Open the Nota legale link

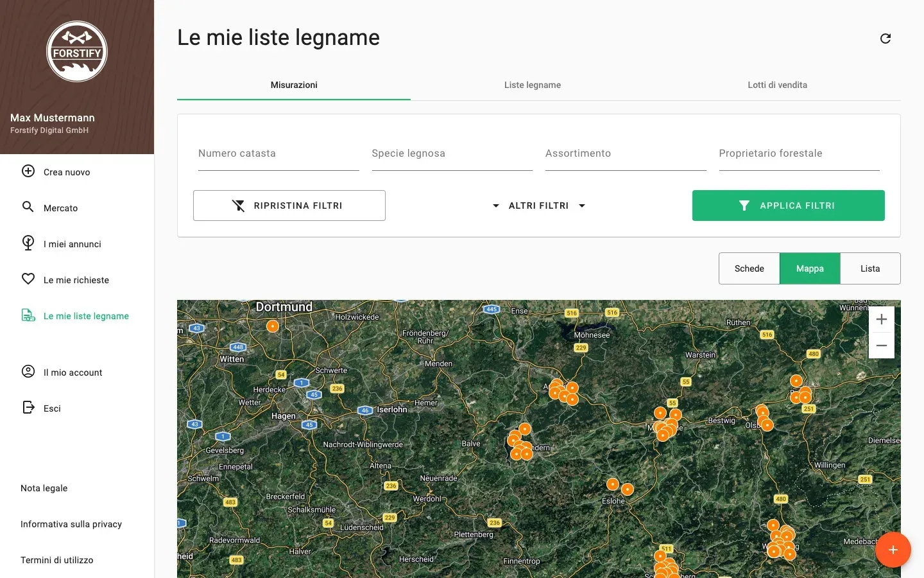(44, 488)
